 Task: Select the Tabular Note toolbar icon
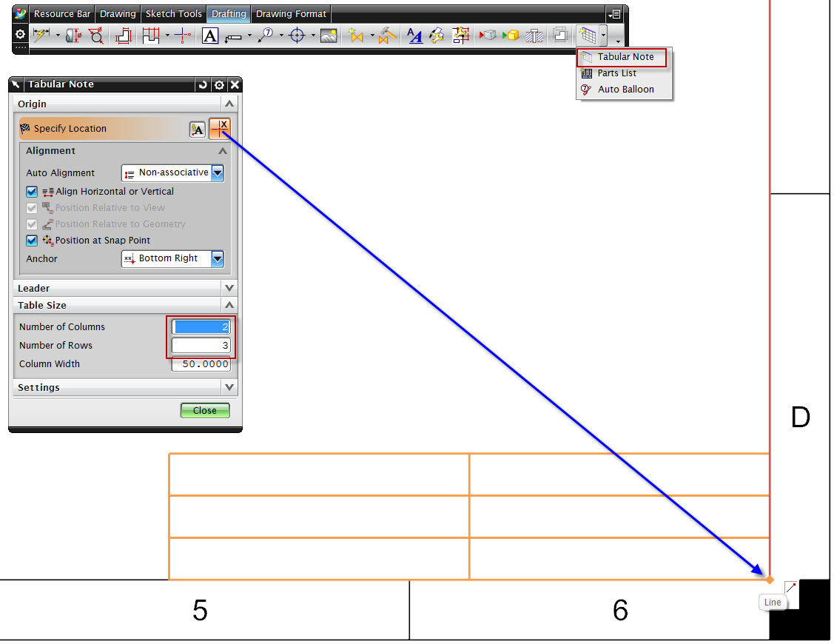[x=588, y=35]
